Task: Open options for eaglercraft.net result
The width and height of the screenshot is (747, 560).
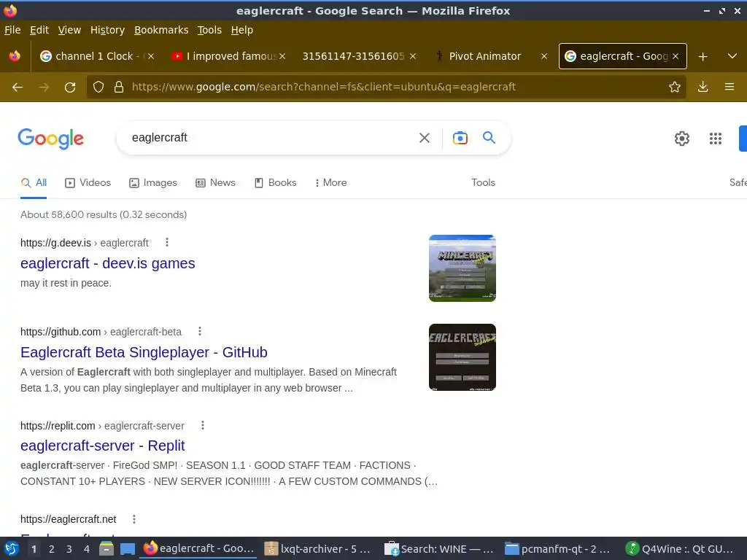Action: coord(134,519)
